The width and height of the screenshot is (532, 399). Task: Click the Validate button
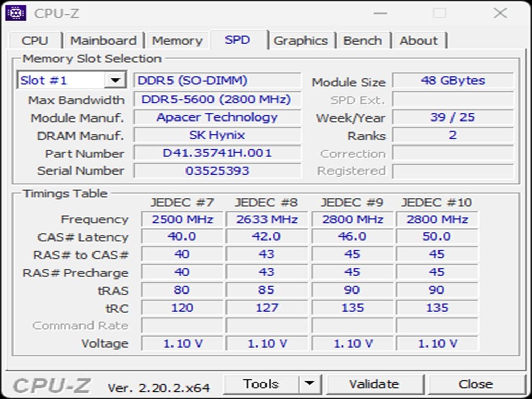coord(374,384)
